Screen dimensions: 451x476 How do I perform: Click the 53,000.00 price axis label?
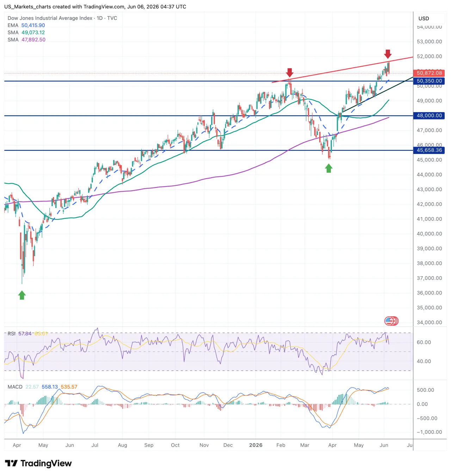(x=429, y=42)
